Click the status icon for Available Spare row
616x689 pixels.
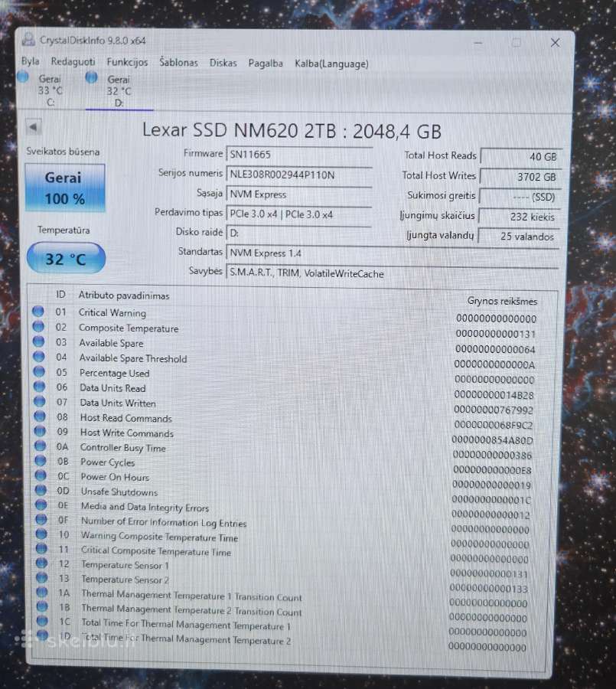coord(39,341)
